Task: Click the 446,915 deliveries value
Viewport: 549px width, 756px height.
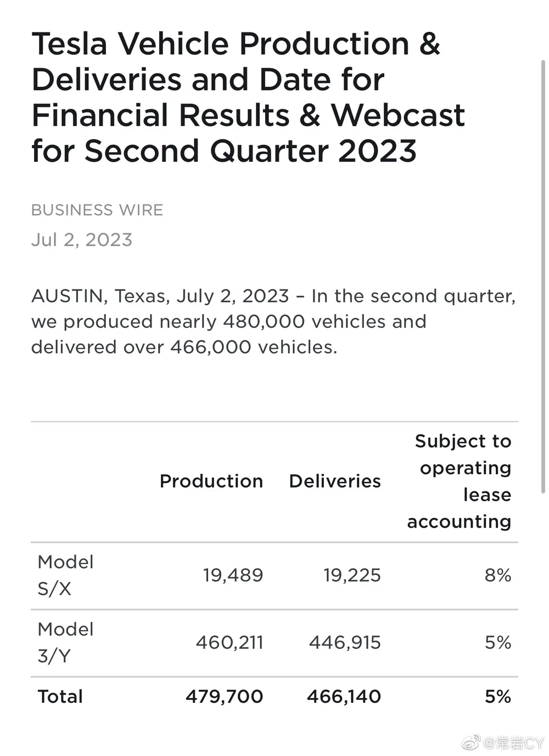Action: point(345,642)
